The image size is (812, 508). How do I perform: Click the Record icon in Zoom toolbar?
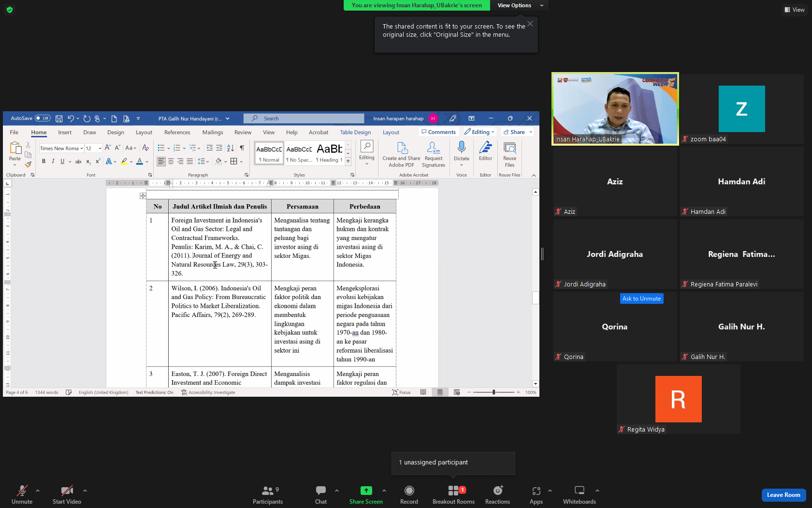click(x=409, y=494)
